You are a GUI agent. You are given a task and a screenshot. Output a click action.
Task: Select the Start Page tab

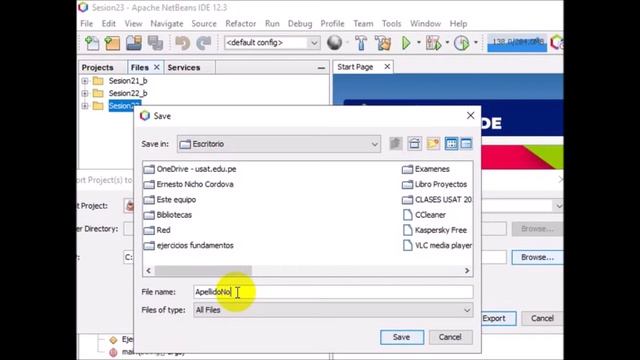click(355, 67)
